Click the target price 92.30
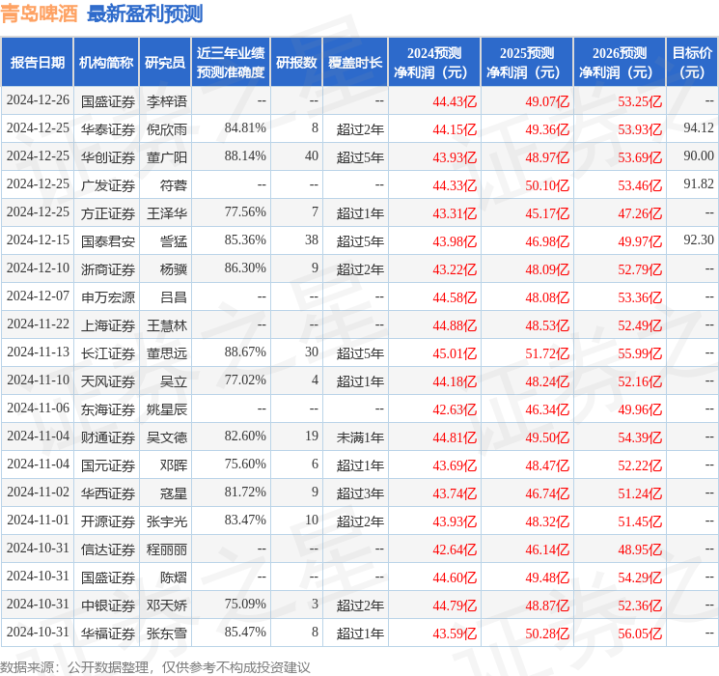719x676 pixels. (698, 240)
